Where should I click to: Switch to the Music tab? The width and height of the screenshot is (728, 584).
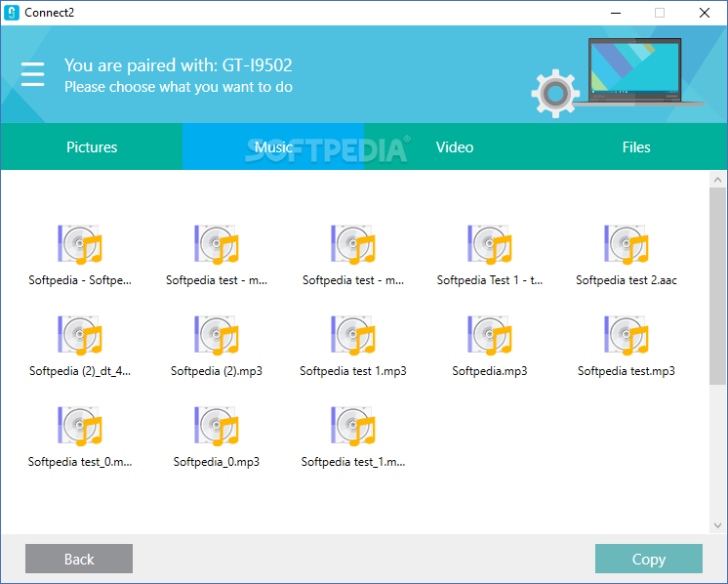tap(273, 146)
